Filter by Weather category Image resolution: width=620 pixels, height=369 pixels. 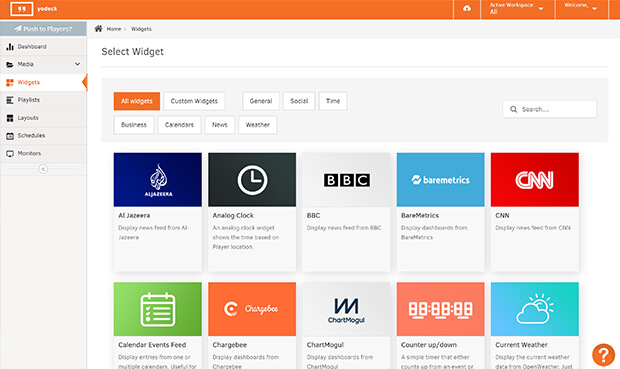click(x=257, y=125)
